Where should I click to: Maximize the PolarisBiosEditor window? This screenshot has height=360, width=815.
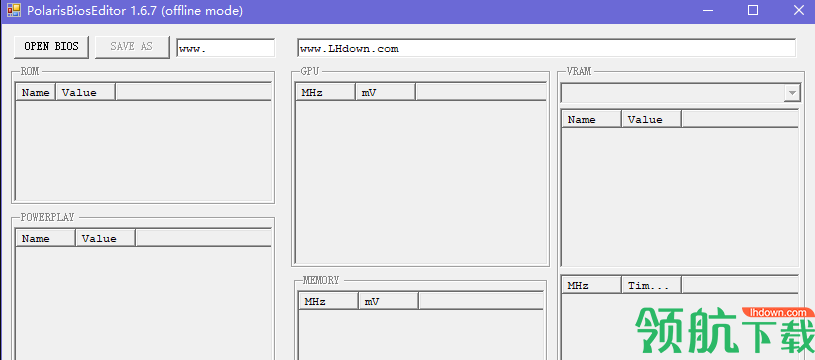point(753,10)
